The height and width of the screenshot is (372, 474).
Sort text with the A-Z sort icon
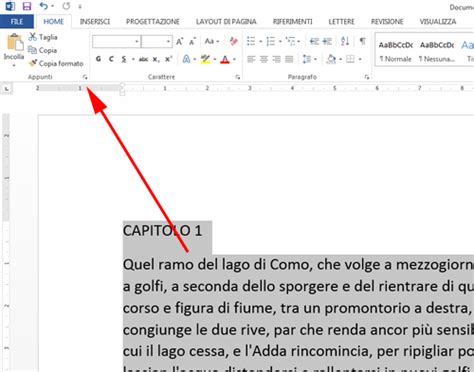tap(345, 41)
